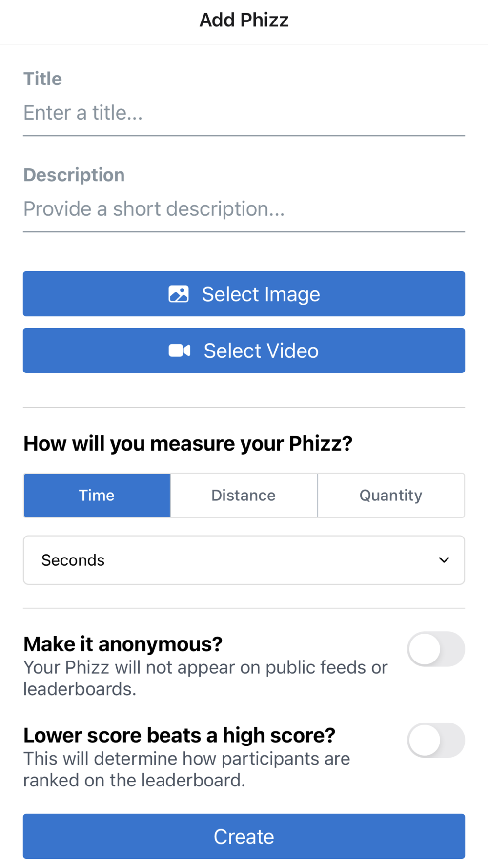The height and width of the screenshot is (868, 488).
Task: Click the 'Make it anonymous?' label text
Action: click(x=123, y=644)
